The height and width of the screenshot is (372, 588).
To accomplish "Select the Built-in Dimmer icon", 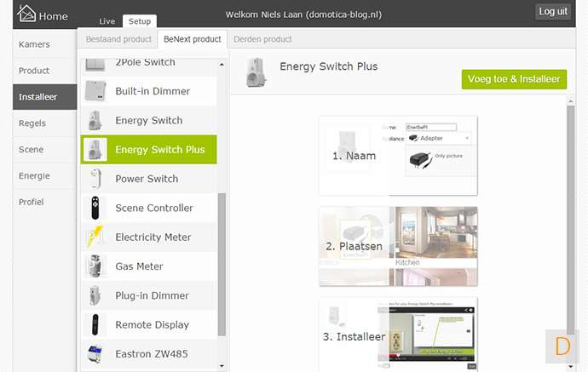I will click(x=95, y=91).
